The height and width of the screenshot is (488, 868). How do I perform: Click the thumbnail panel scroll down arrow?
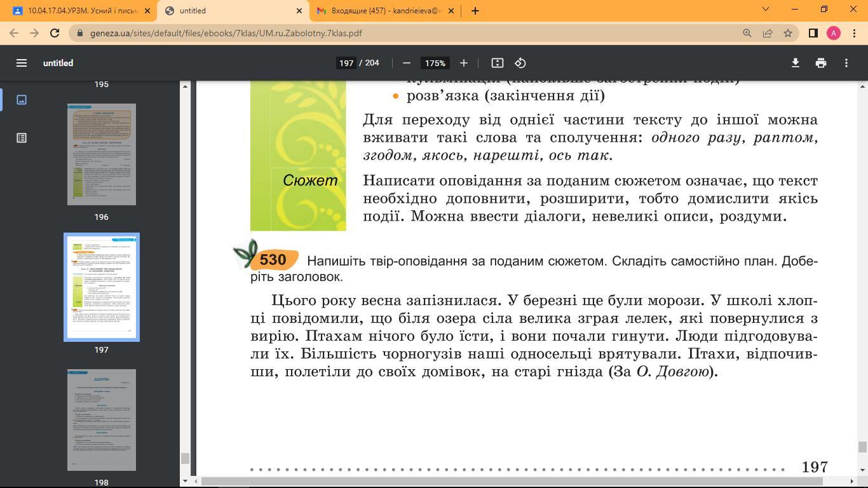pyautogui.click(x=185, y=481)
